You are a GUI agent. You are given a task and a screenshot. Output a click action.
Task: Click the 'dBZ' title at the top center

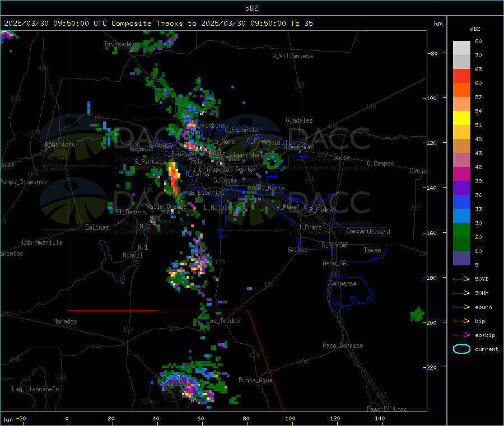coord(251,8)
